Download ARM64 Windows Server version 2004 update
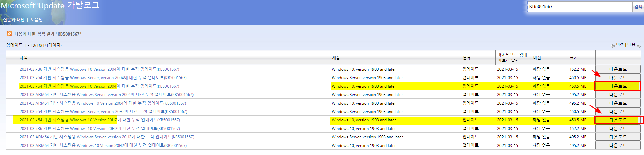This screenshot has height=155, width=644. tap(618, 94)
